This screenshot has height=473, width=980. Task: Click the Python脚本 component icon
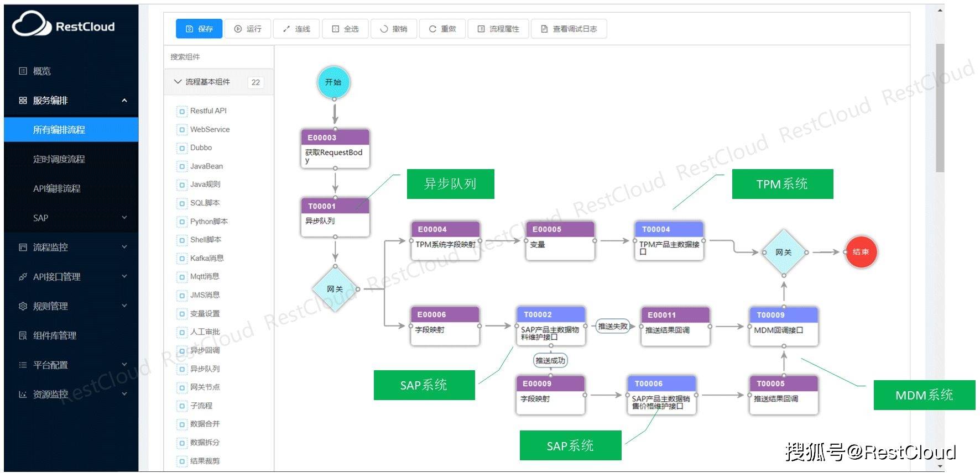tap(182, 222)
